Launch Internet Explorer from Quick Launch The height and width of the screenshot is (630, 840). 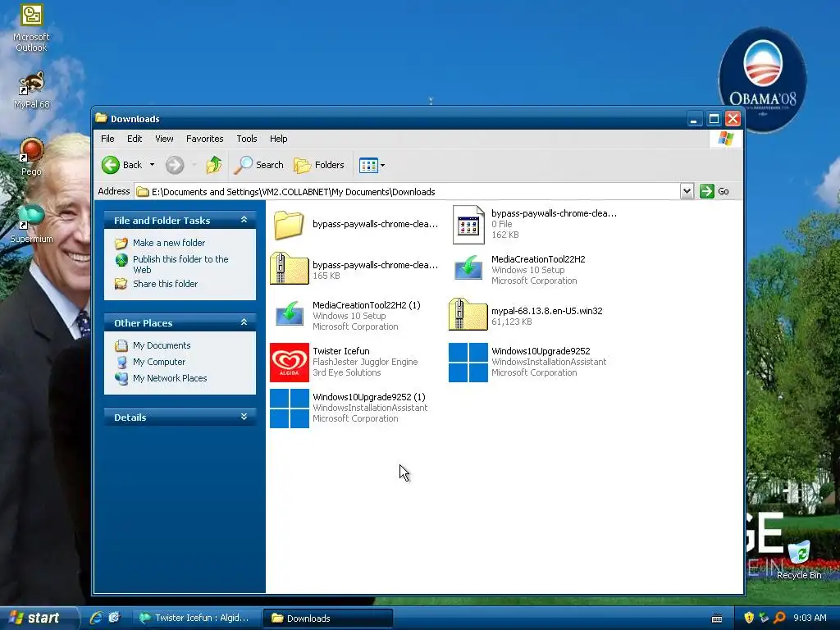point(97,618)
